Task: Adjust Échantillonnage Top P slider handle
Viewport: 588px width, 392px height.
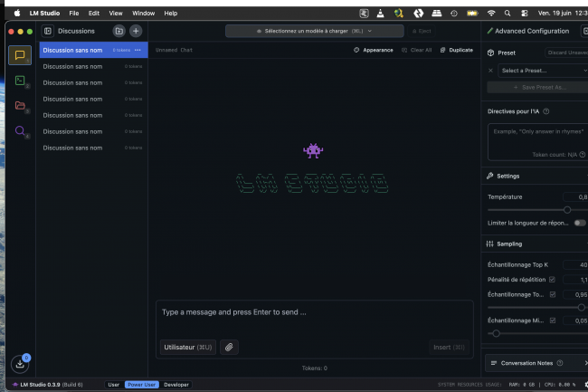Action: coord(582,308)
